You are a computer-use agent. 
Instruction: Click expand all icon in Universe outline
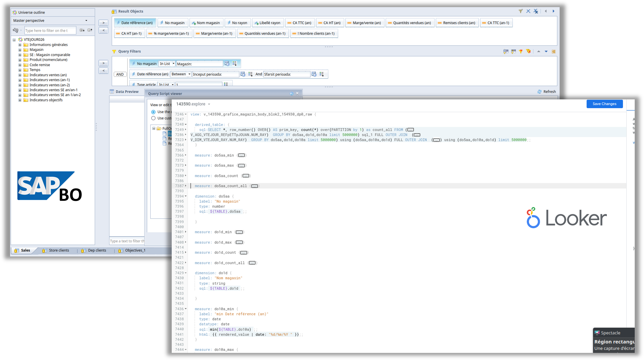pyautogui.click(x=82, y=30)
